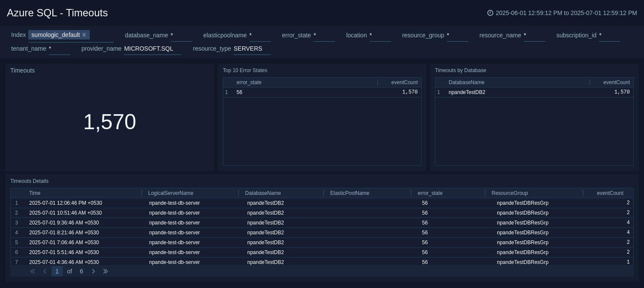Click the Timeouts Details panel title
644x288 pixels.
pyautogui.click(x=29, y=181)
